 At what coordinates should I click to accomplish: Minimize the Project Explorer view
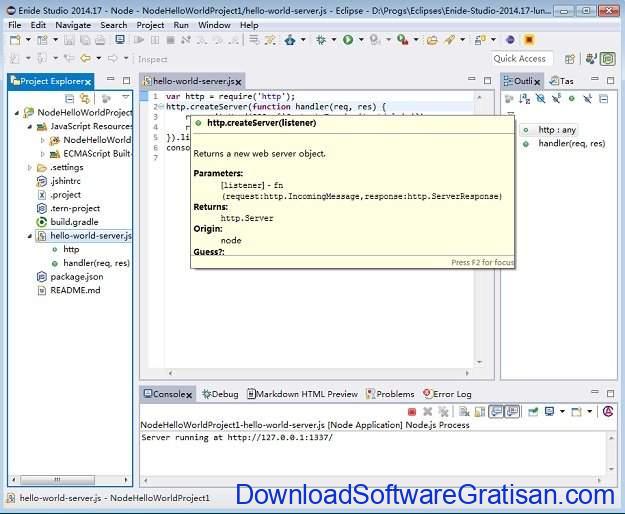[110, 79]
